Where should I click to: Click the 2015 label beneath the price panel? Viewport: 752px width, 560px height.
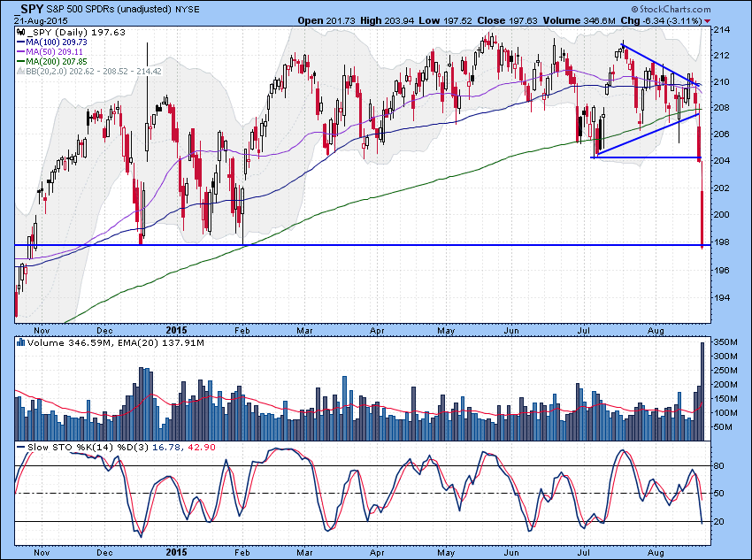(x=176, y=330)
